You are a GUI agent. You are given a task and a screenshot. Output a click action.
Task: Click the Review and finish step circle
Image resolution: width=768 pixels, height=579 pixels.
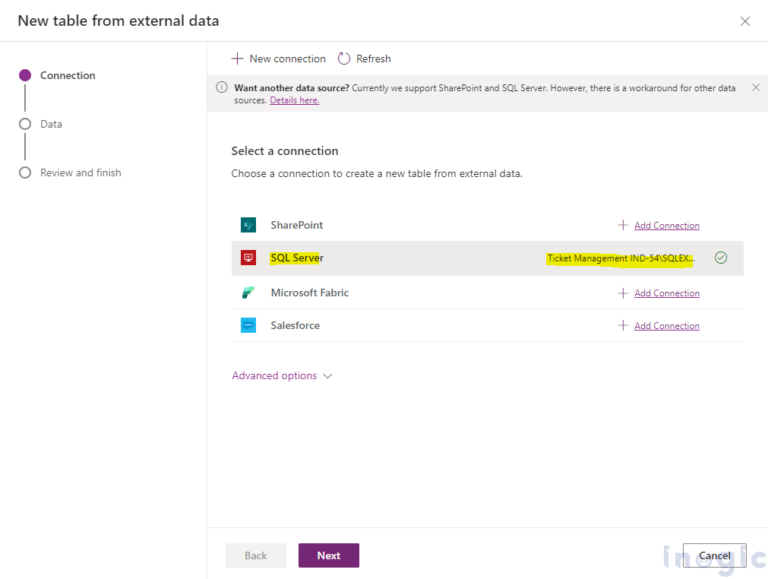(25, 173)
